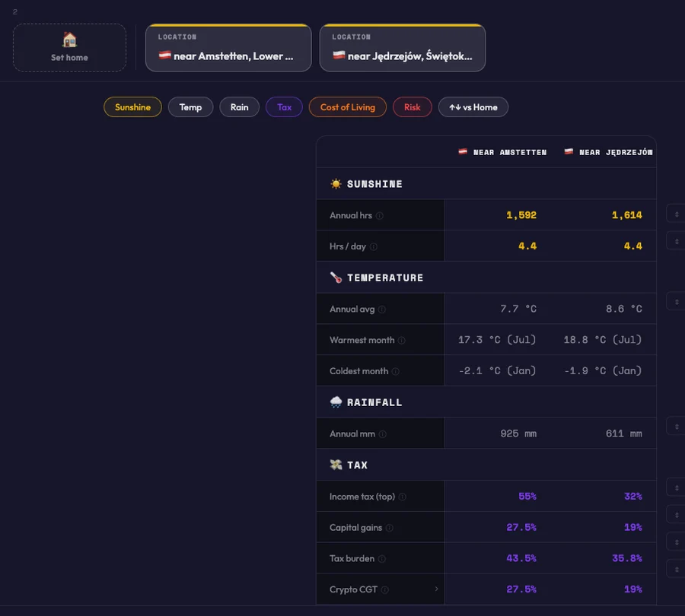The width and height of the screenshot is (685, 616).
Task: Select the 7.7 °C annual avg value
Action: [518, 309]
